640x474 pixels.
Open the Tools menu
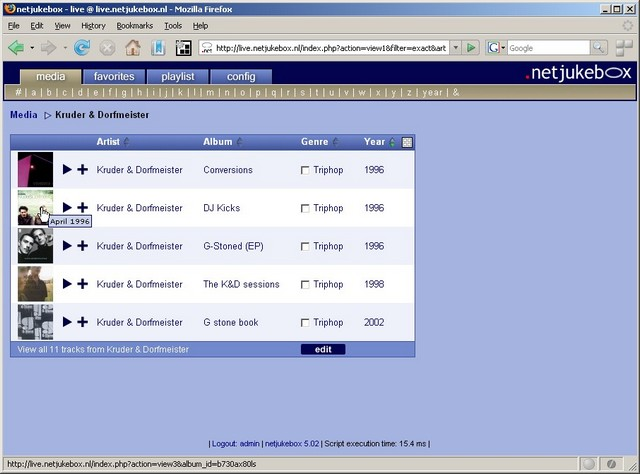[173, 26]
